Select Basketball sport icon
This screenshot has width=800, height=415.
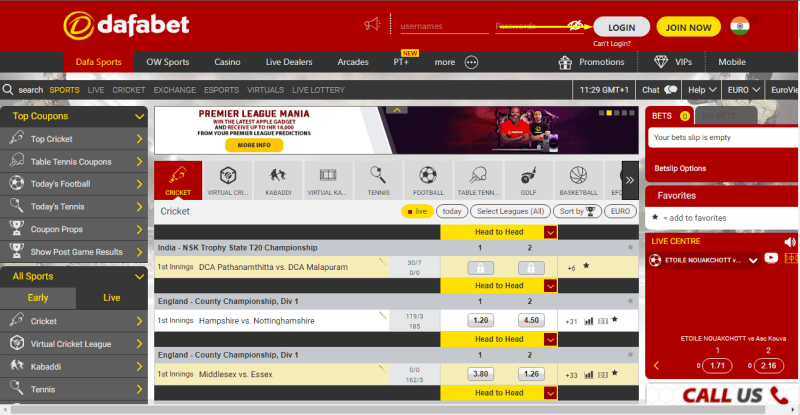pos(578,180)
